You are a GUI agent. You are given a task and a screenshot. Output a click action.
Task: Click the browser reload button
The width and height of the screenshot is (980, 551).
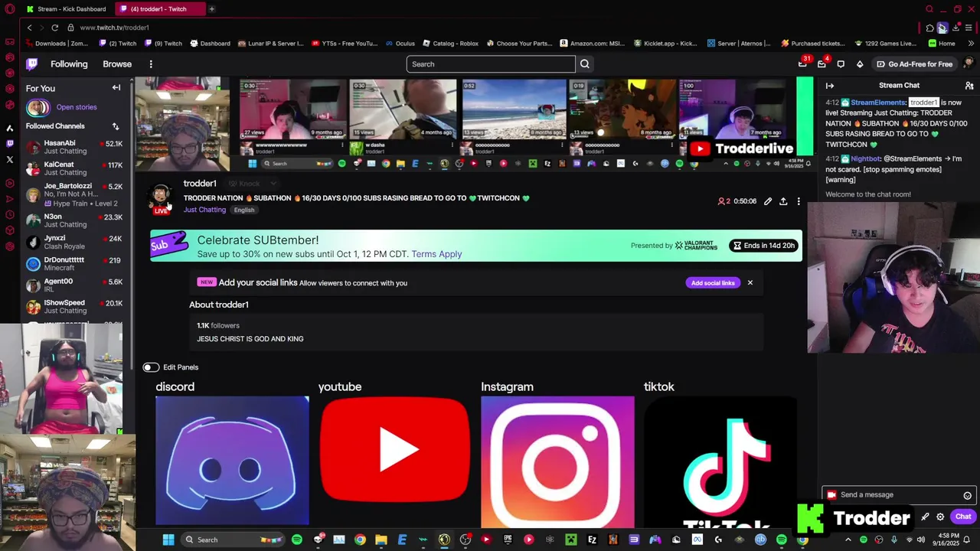point(54,28)
